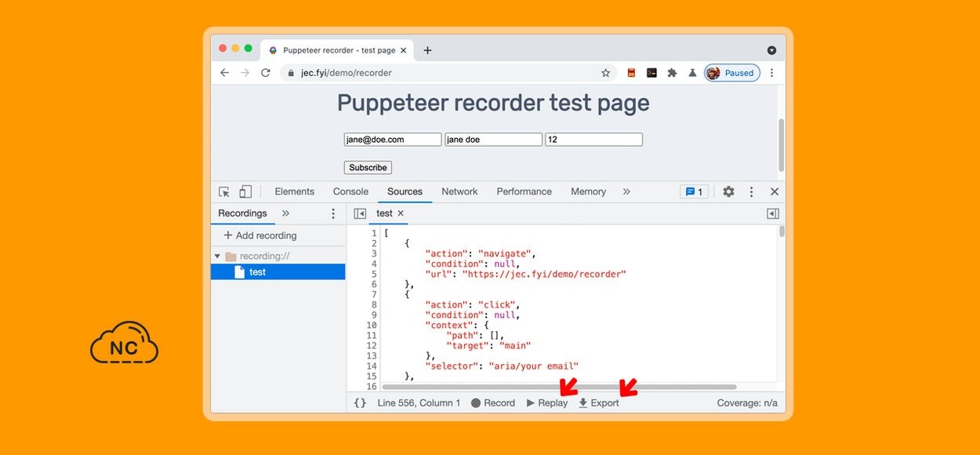The width and height of the screenshot is (980, 455).
Task: Bookmark page with the star icon
Action: click(605, 73)
